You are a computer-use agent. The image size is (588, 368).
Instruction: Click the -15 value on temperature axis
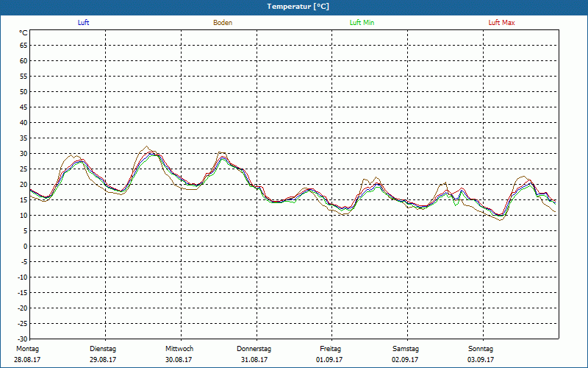22,292
